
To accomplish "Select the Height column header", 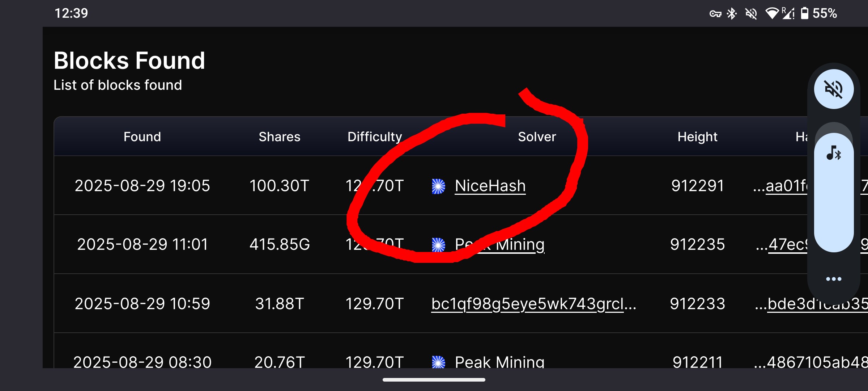I will pyautogui.click(x=697, y=137).
